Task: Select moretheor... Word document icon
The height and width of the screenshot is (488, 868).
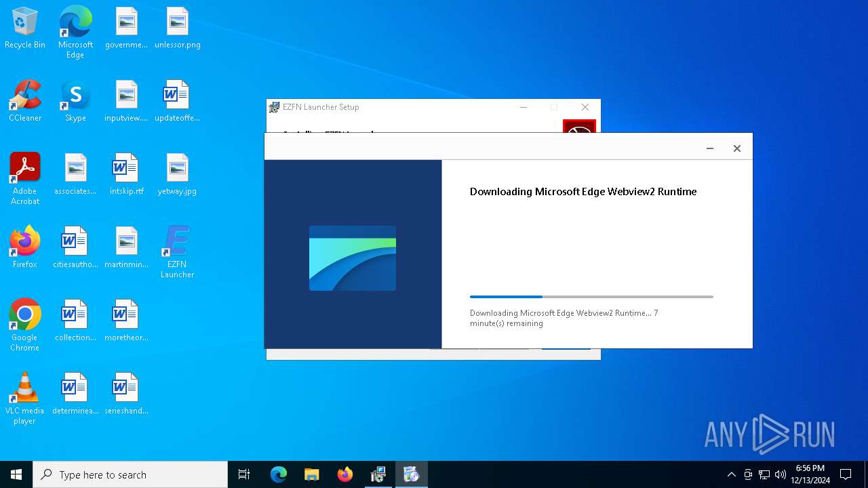Action: [126, 321]
